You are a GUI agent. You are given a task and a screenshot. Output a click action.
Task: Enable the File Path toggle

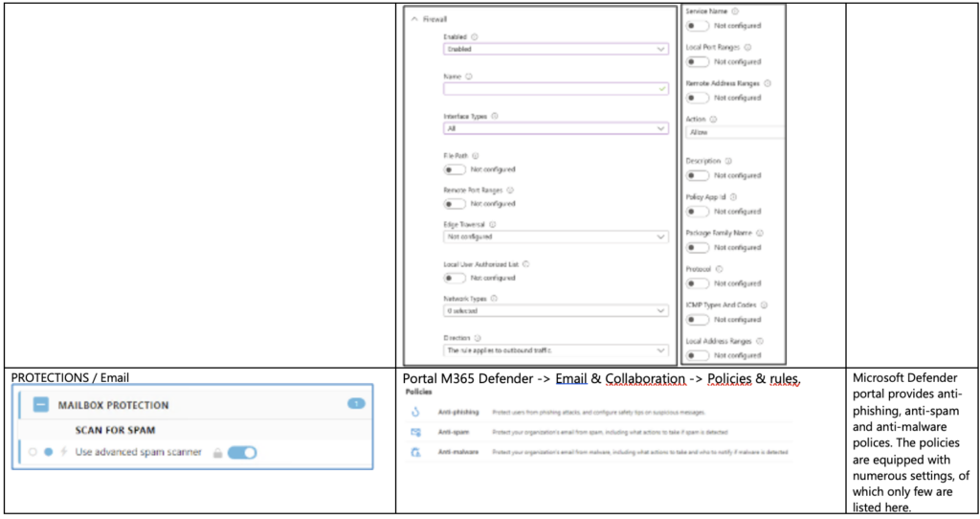point(455,169)
